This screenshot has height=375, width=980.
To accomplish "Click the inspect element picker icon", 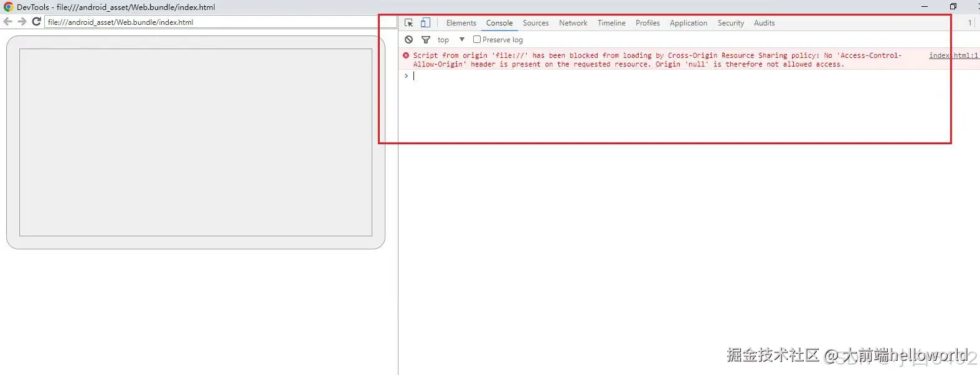I will [408, 23].
